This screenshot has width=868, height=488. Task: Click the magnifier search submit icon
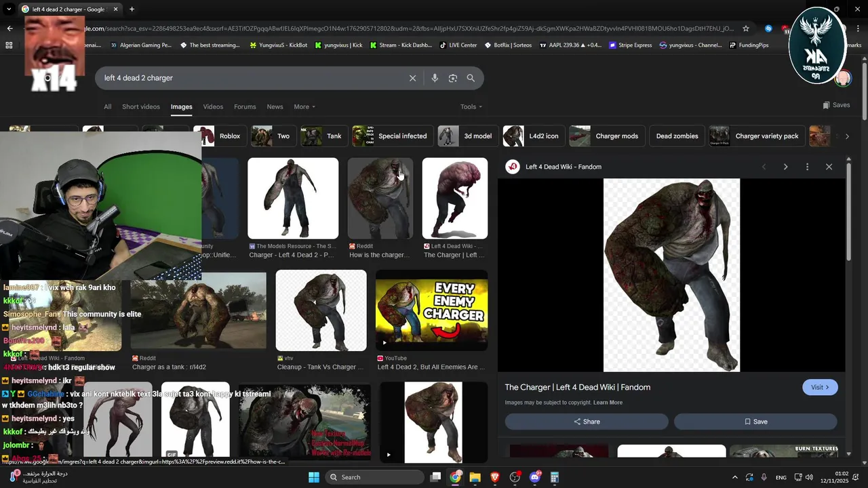[471, 78]
